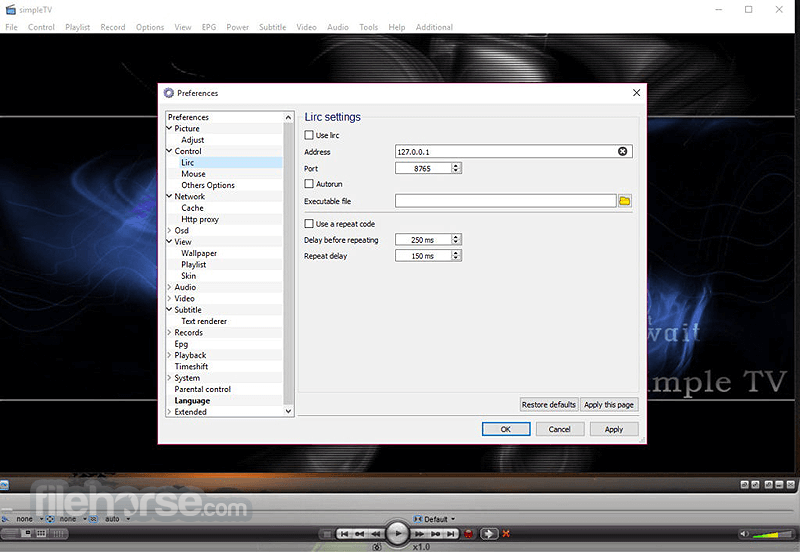Click the step-back icon left of rewind
Screen dimensions: 800x552
tap(360, 534)
